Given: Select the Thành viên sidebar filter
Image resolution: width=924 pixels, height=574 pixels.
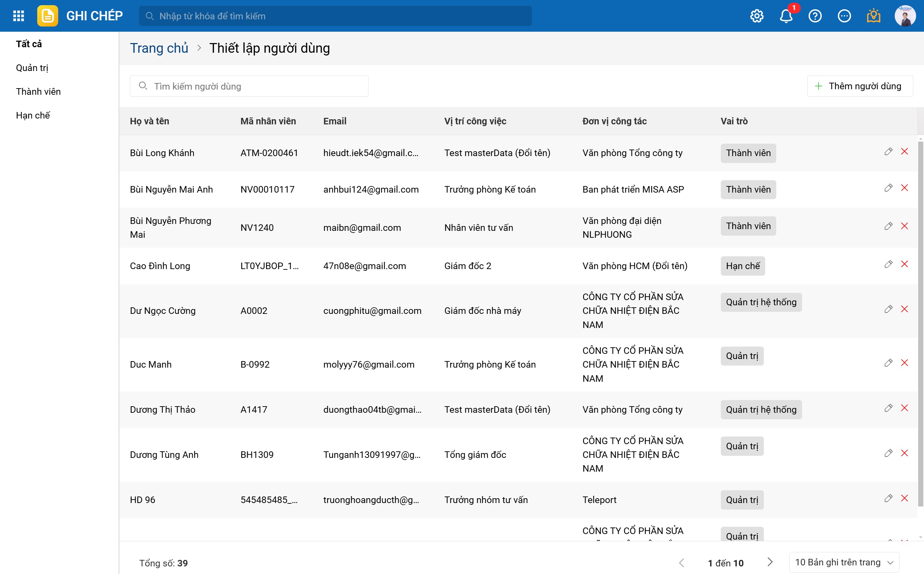Looking at the screenshot, I should coord(38,92).
